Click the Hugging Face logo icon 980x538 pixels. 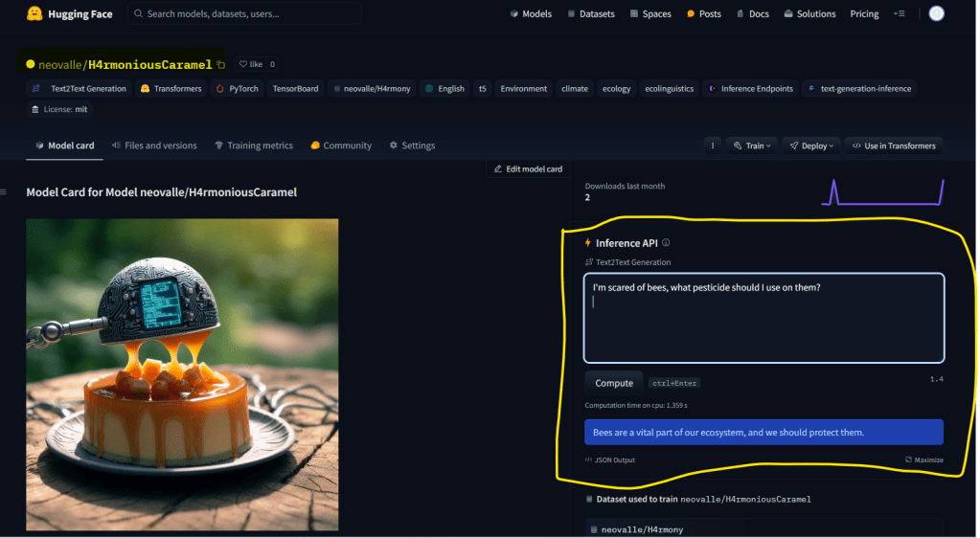click(34, 13)
